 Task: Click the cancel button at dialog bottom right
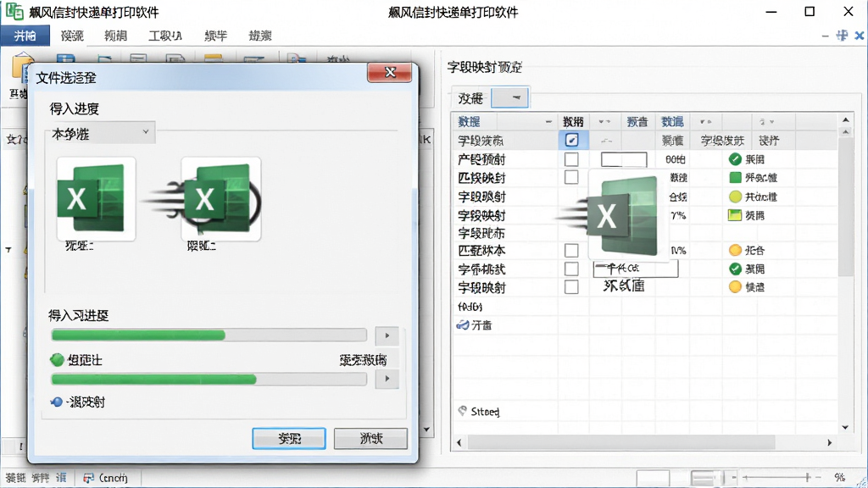(x=371, y=439)
